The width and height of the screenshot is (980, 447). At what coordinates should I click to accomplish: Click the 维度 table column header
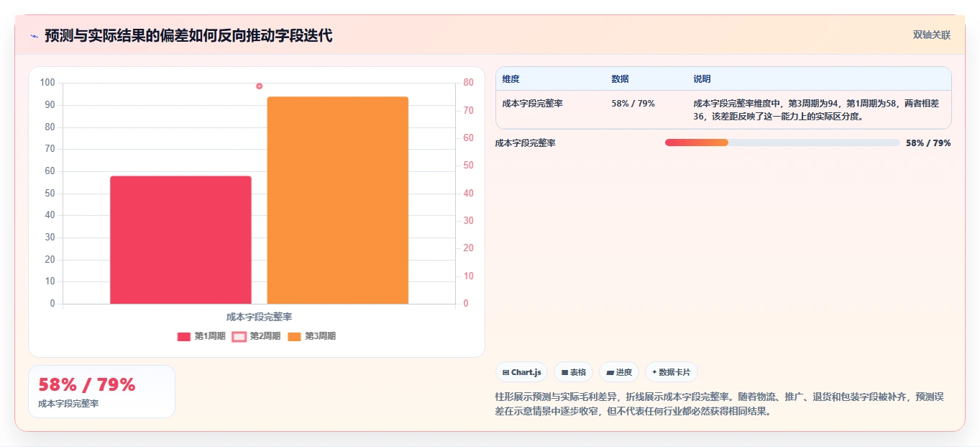[511, 79]
